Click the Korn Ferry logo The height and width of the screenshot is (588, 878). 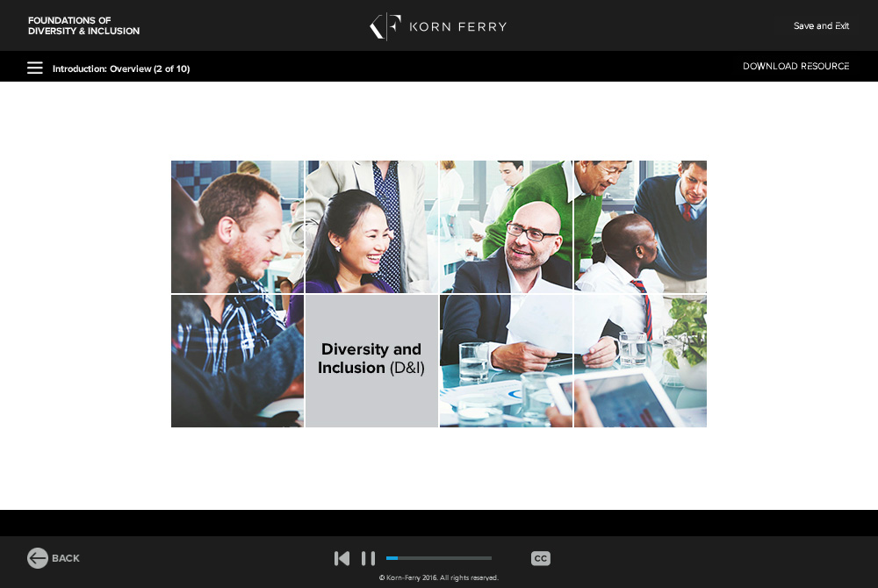point(438,26)
